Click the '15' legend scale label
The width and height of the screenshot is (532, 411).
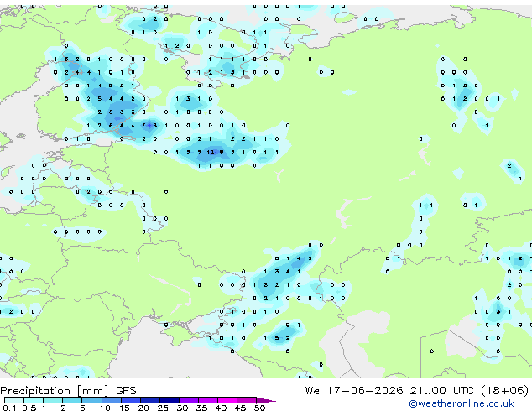[124, 408]
